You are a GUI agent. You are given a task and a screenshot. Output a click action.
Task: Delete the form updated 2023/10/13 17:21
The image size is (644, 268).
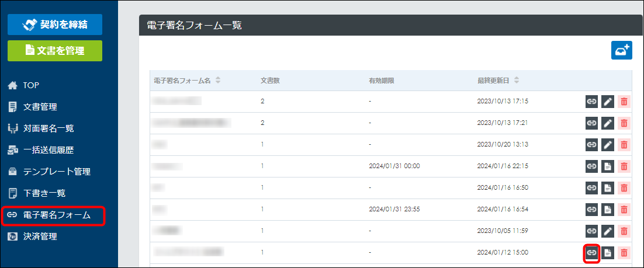[x=624, y=123]
